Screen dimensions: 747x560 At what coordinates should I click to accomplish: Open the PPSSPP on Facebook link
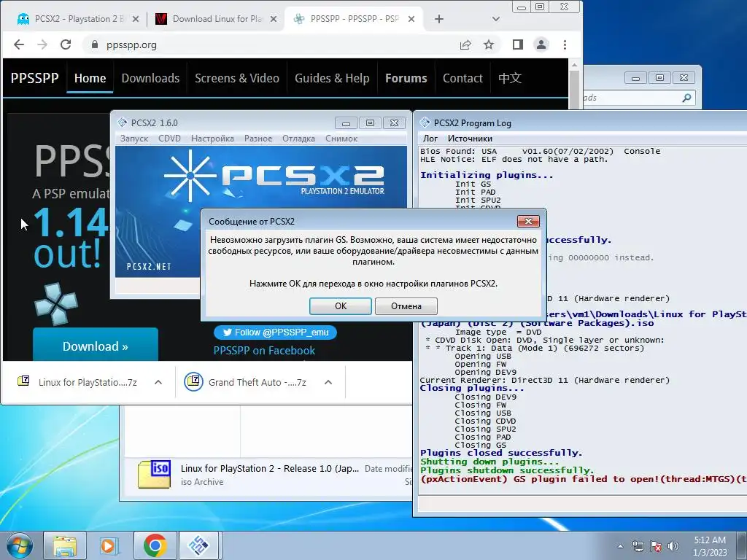(x=264, y=351)
